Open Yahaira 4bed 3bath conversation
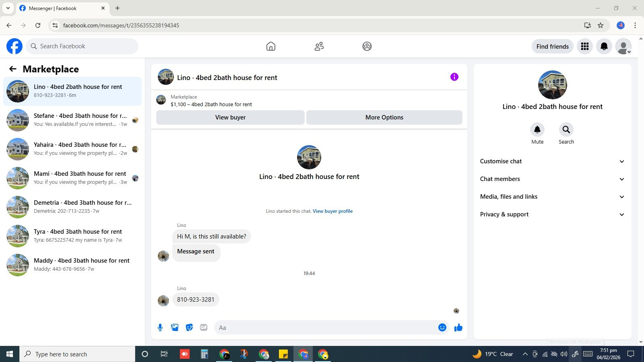Viewport: 644px width, 362px height. (x=72, y=149)
